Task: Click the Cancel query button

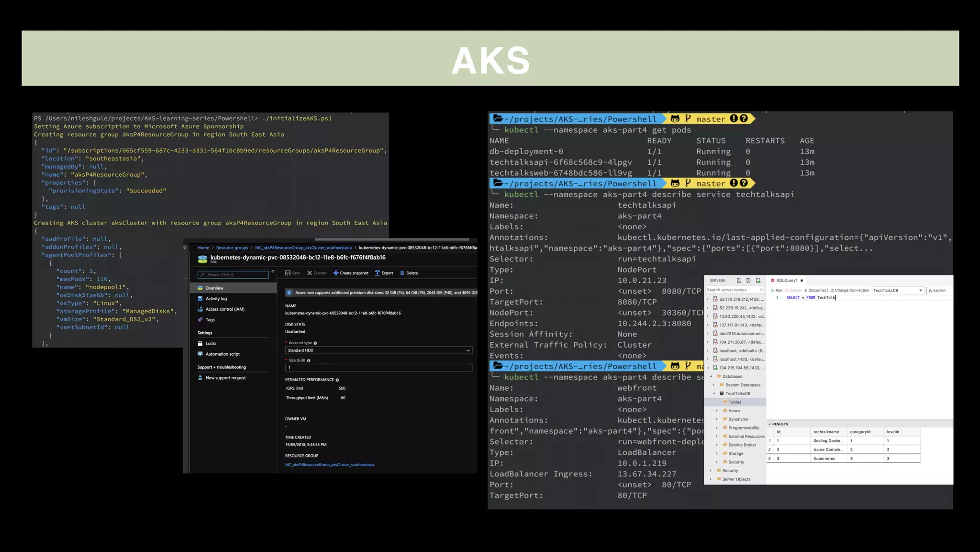Action: click(x=793, y=290)
